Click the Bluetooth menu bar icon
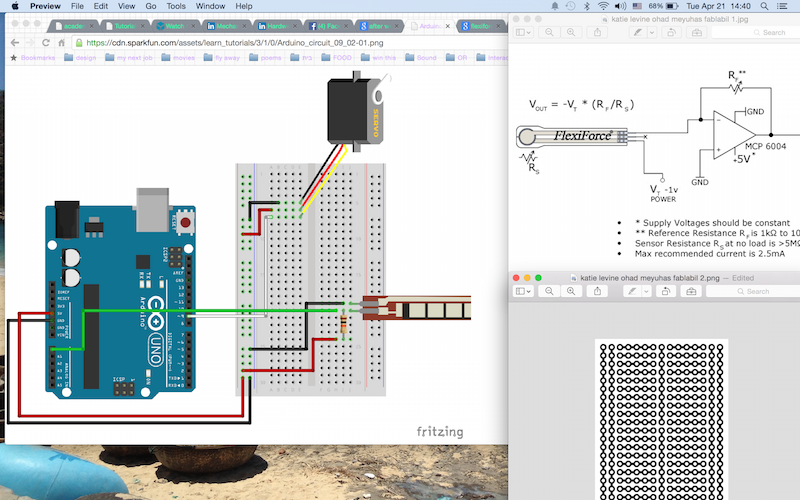Screen dimensions: 800x500 [x=586, y=6]
